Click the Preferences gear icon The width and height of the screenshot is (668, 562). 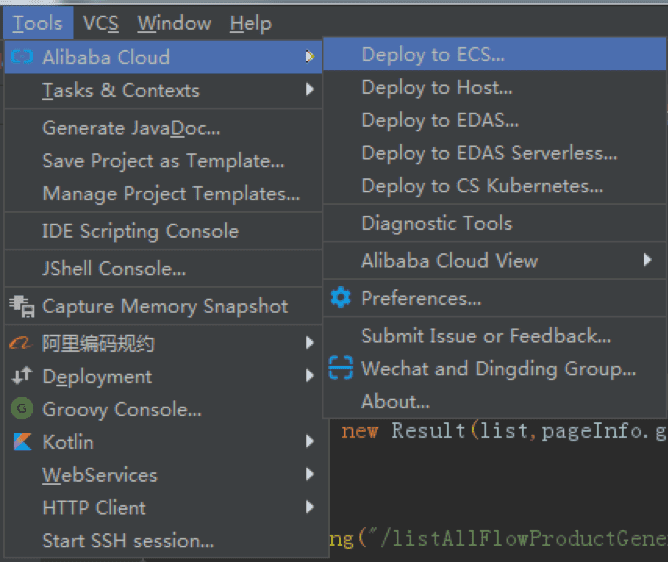tap(341, 298)
